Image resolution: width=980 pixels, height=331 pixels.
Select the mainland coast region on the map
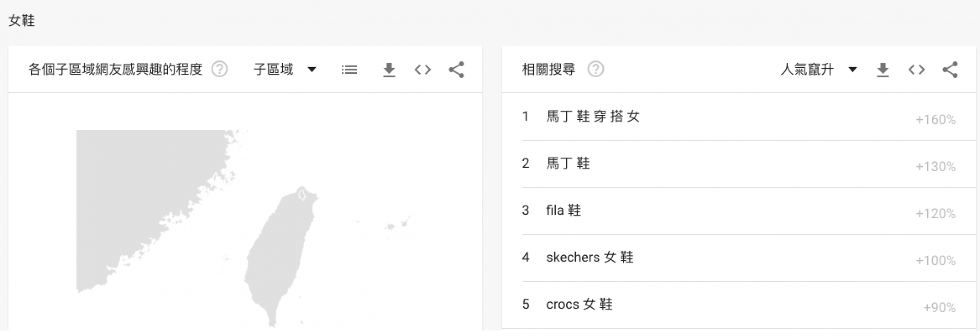[142, 199]
